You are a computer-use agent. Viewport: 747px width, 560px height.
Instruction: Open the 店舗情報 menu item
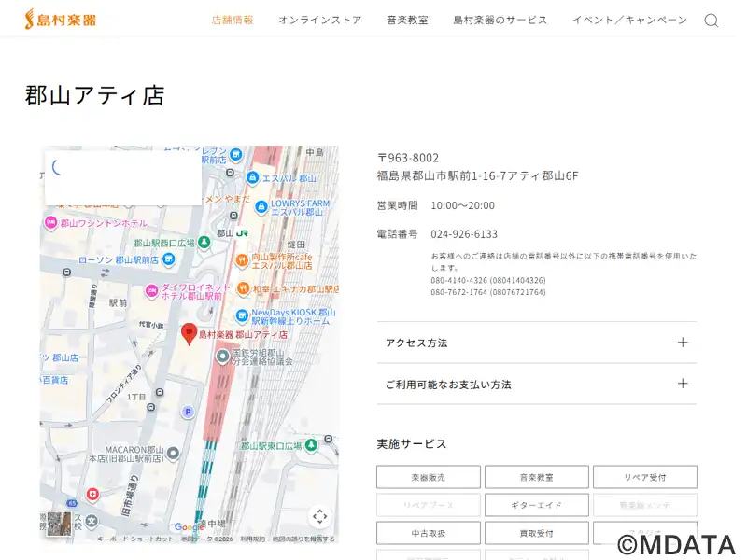point(233,20)
